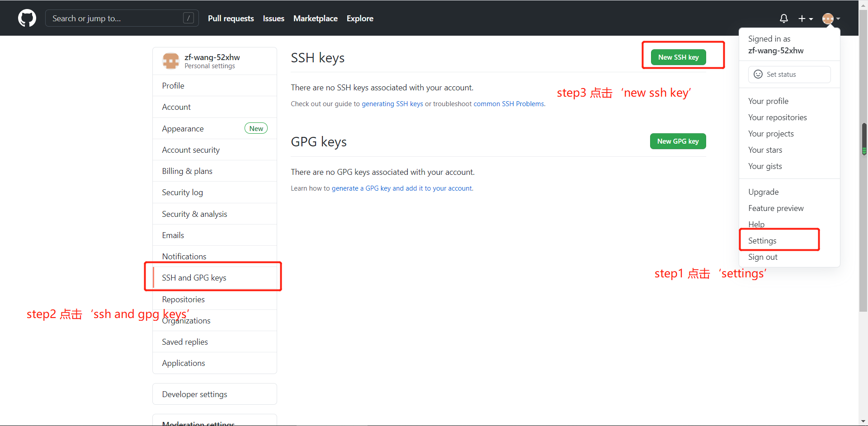Click the scrollbar down arrow
This screenshot has width=868, height=426.
point(864,421)
